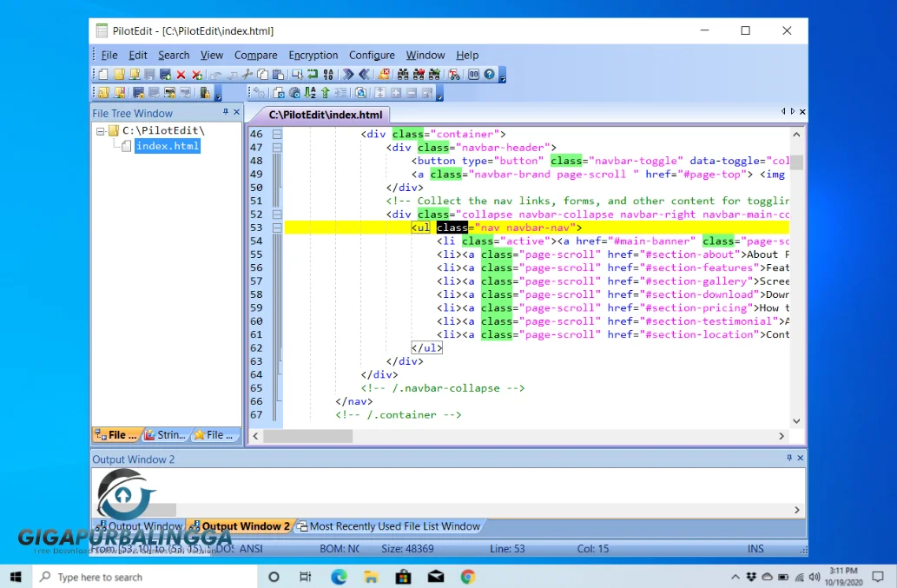897x588 pixels.
Task: Click the Paste clipboard icon
Action: (279, 75)
